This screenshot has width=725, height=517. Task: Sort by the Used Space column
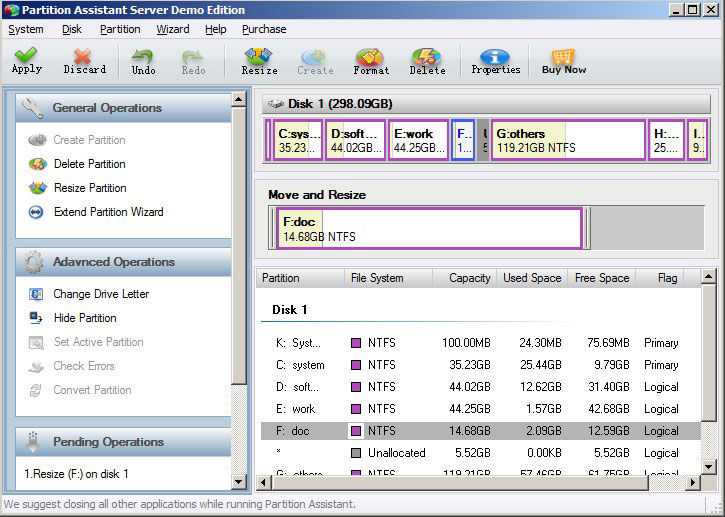(532, 278)
